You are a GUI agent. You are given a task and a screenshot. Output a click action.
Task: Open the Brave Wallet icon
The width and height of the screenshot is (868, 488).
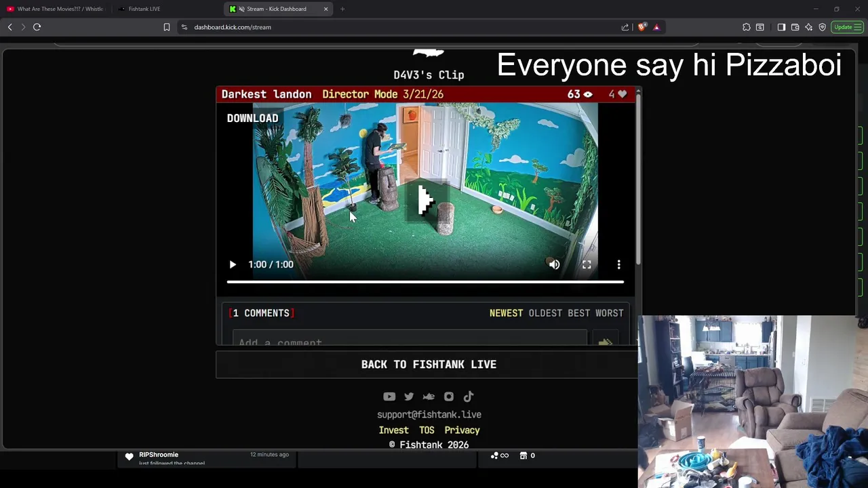tap(795, 27)
